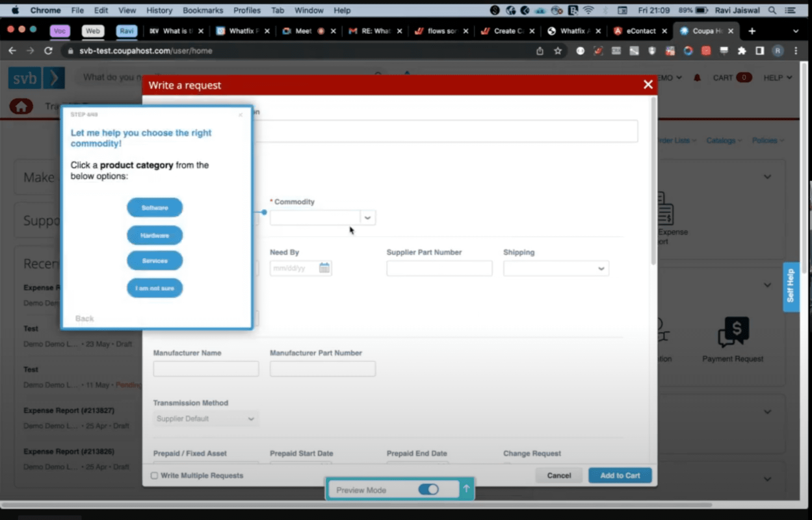Viewport: 812px width, 520px height.
Task: Click the home icon in navigation bar
Action: 21,106
